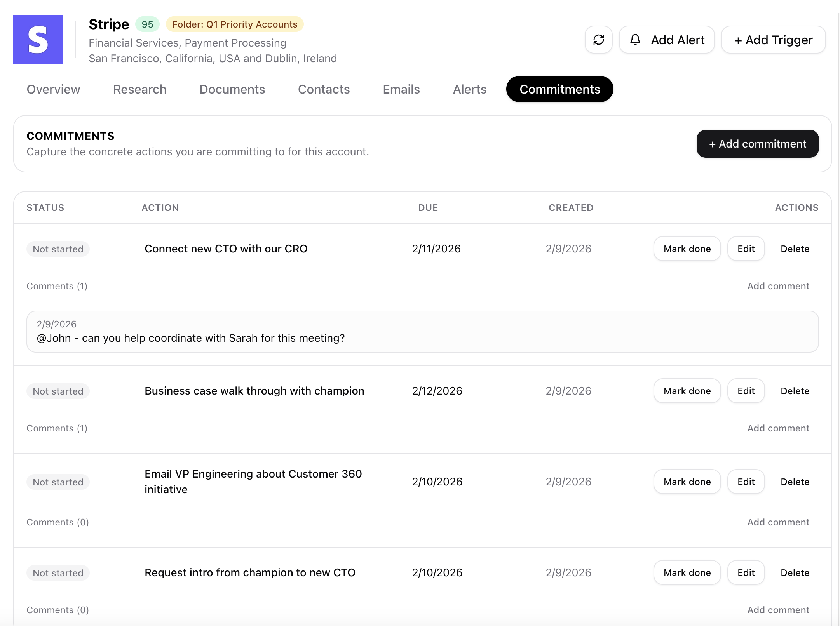Delete the Email VP Engineering commitment
This screenshot has height=626, width=840.
click(795, 482)
